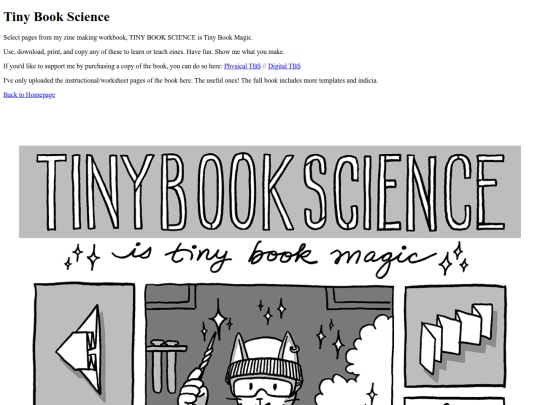Select the accordion-fold zine illustration
Image resolution: width=540 pixels, height=405 pixels.
(x=456, y=339)
